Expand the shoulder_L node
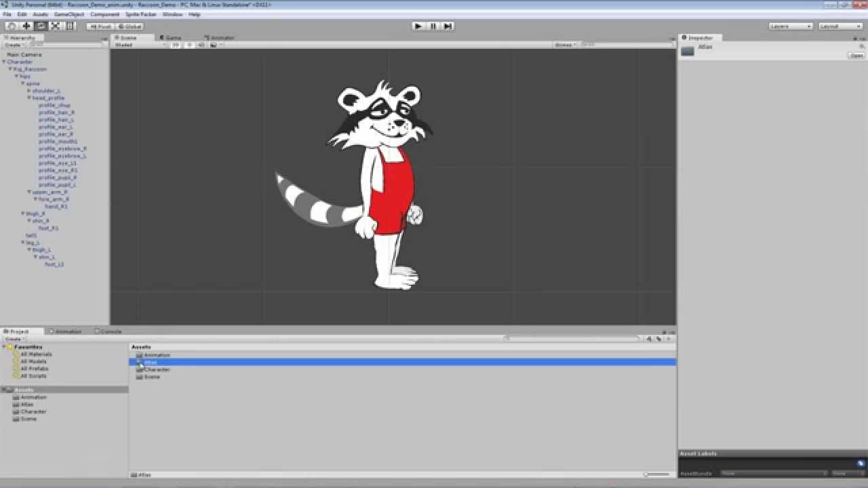 (x=28, y=91)
